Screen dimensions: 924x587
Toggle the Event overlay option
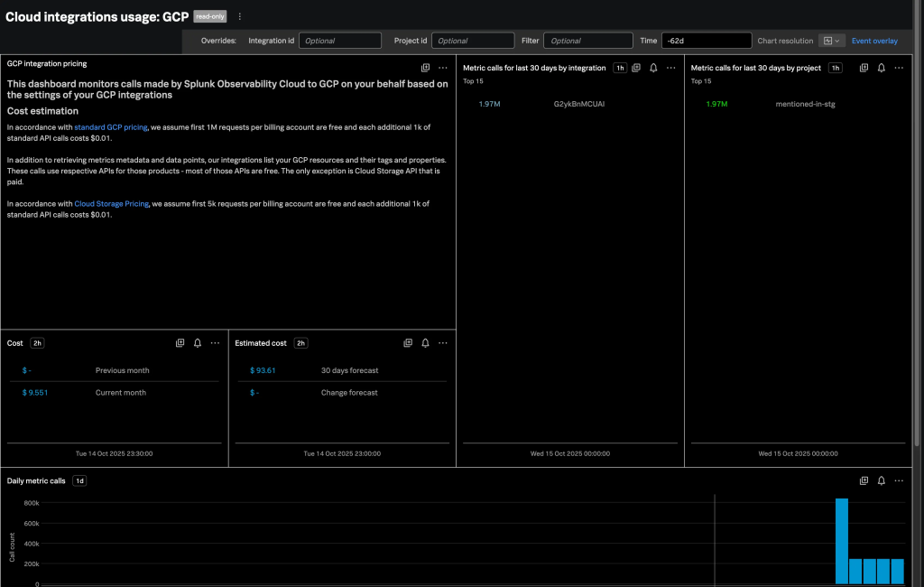pos(874,41)
